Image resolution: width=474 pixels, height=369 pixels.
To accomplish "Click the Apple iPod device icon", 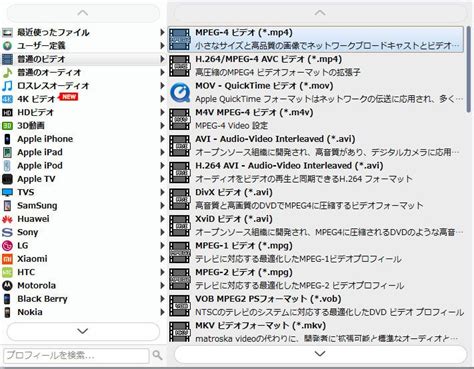I will [7, 166].
